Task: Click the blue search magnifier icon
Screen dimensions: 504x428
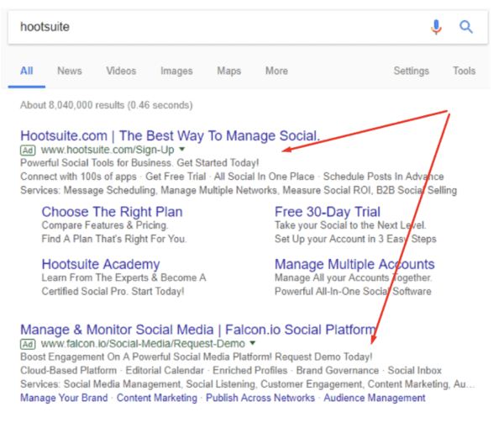Action: [x=465, y=27]
